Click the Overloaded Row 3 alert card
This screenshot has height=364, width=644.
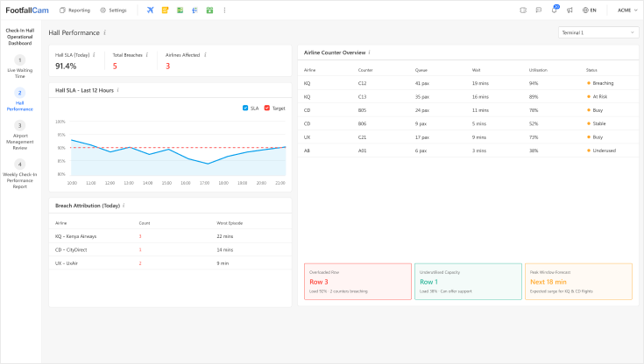(x=357, y=282)
